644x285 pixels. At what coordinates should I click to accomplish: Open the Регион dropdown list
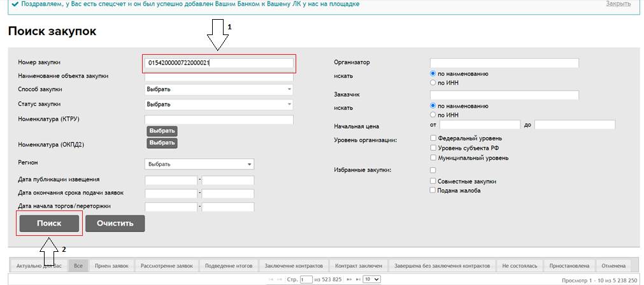(x=199, y=164)
